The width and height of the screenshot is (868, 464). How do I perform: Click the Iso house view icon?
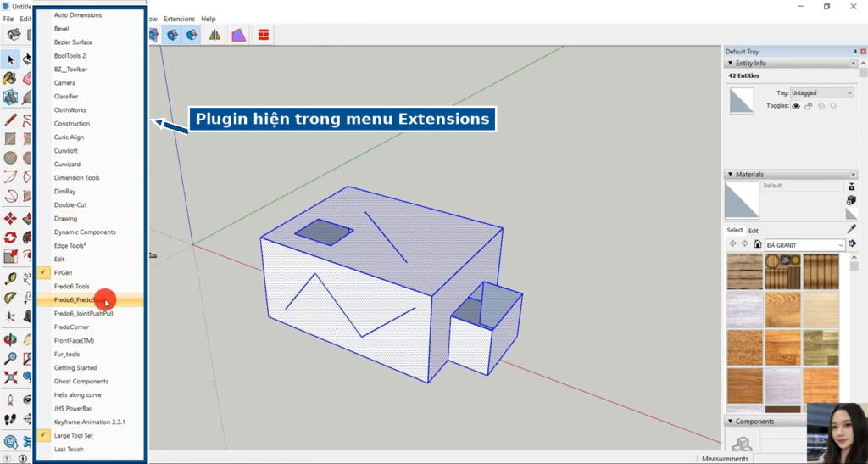tap(14, 35)
